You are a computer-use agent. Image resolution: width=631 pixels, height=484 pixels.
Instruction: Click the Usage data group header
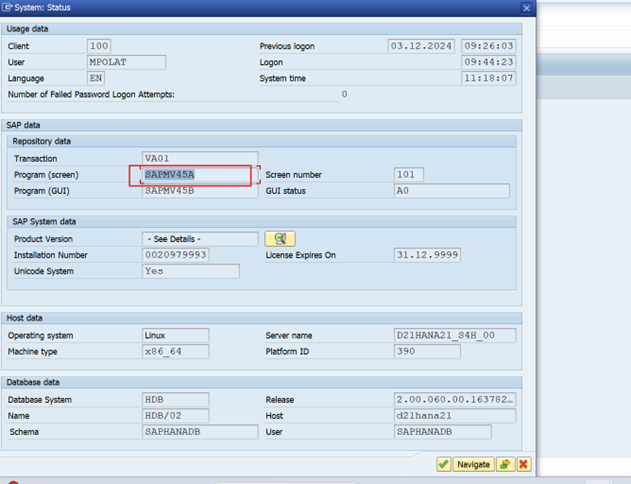point(262,29)
